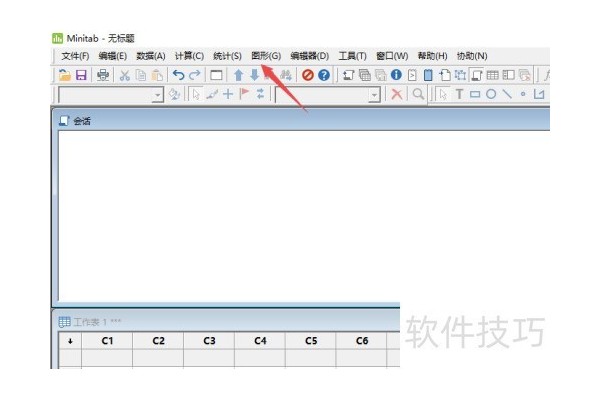Select the crosshair plus tool

[228, 94]
